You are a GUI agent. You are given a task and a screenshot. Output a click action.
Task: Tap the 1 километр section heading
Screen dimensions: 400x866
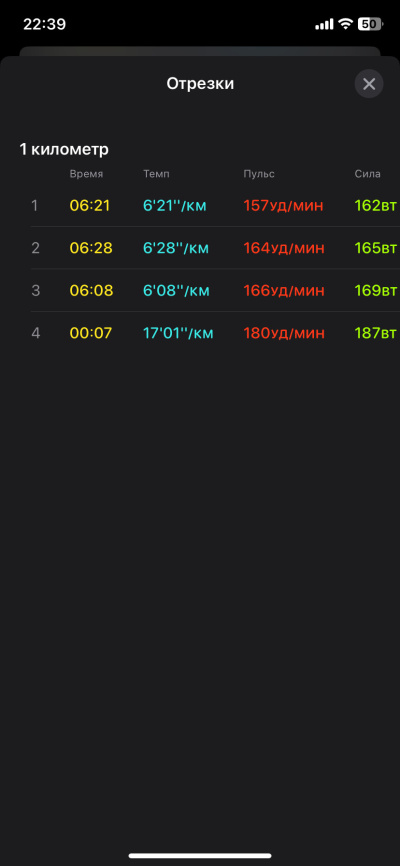click(x=64, y=149)
